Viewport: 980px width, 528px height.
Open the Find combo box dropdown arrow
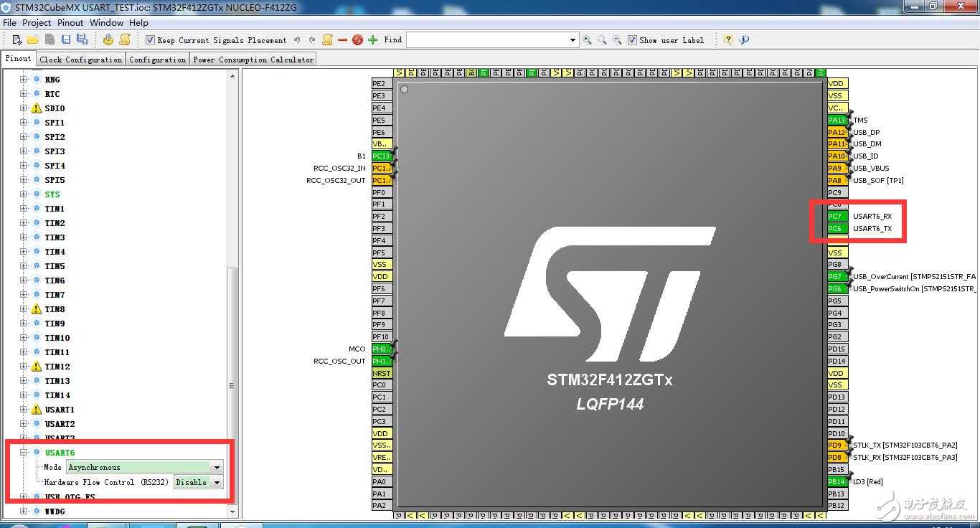pos(573,40)
